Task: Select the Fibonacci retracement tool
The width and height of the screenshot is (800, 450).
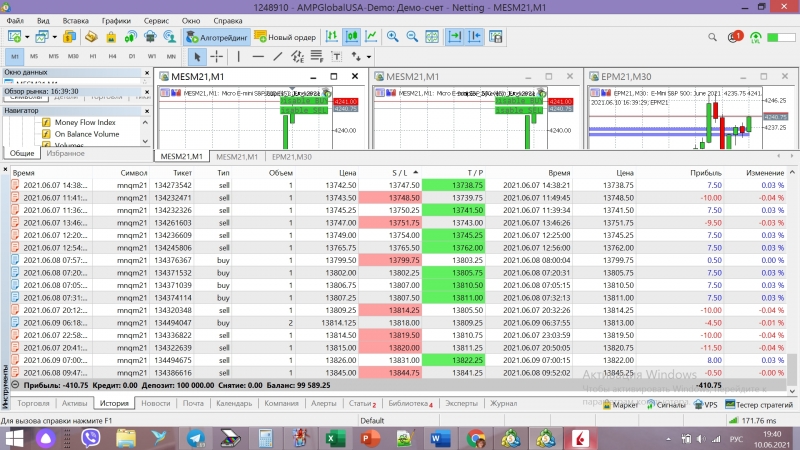Action: coord(317,57)
